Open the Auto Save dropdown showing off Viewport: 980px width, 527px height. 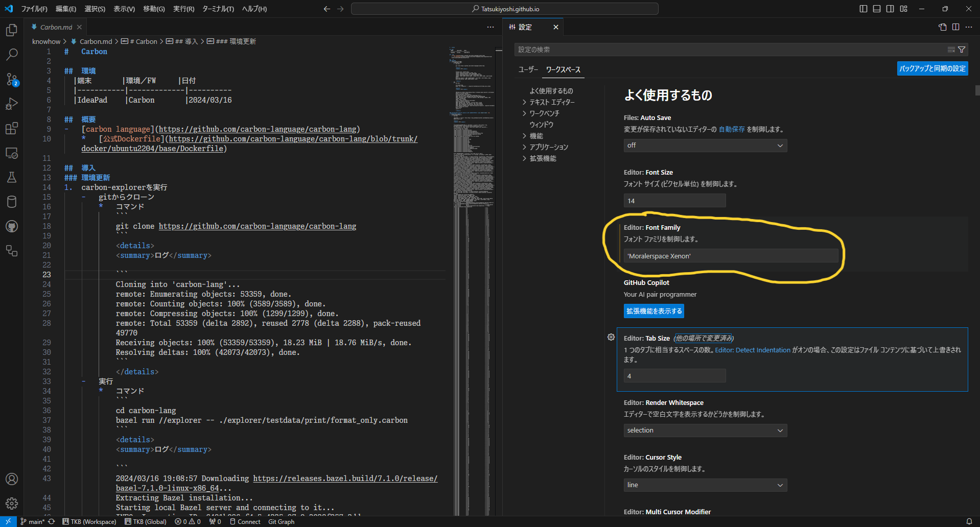pos(705,146)
